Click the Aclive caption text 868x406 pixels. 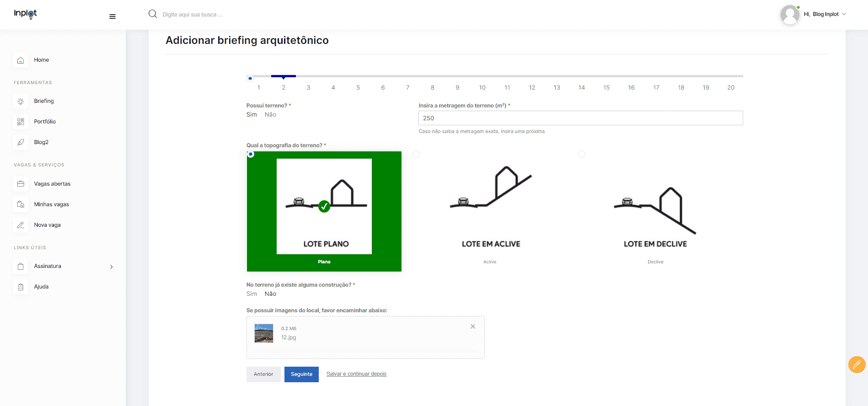click(490, 262)
